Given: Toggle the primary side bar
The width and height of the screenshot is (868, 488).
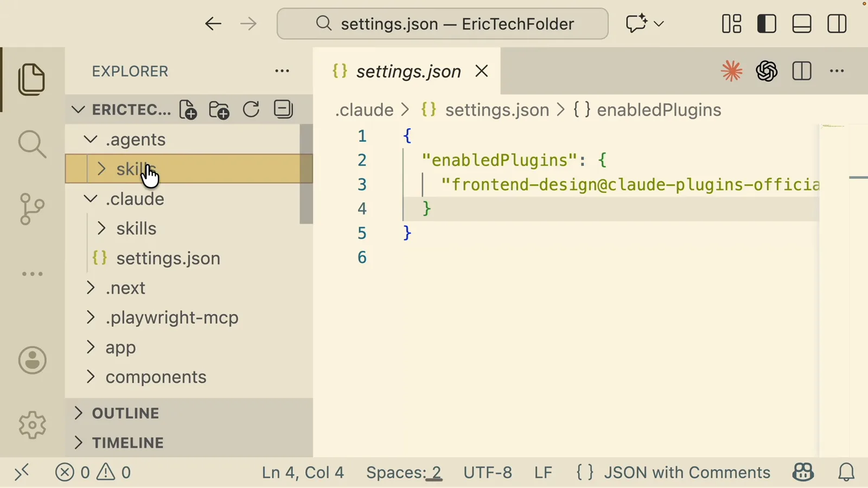Looking at the screenshot, I should point(767,24).
